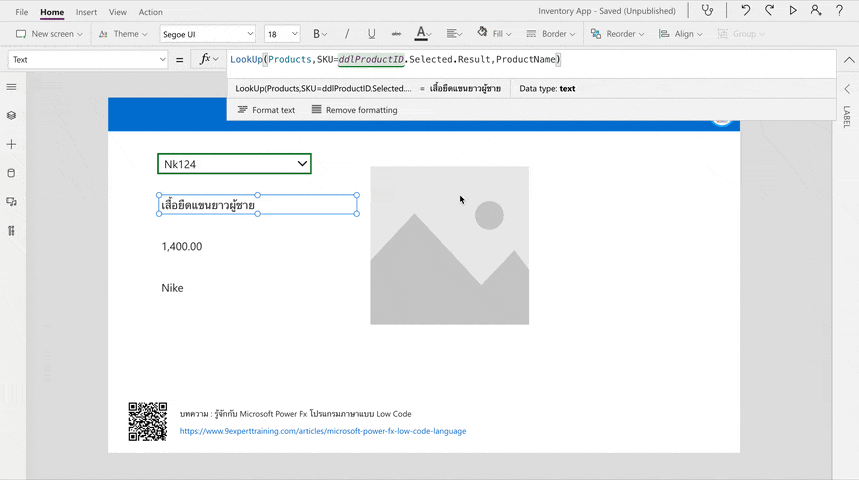Select the Nike brand label

[x=173, y=288]
